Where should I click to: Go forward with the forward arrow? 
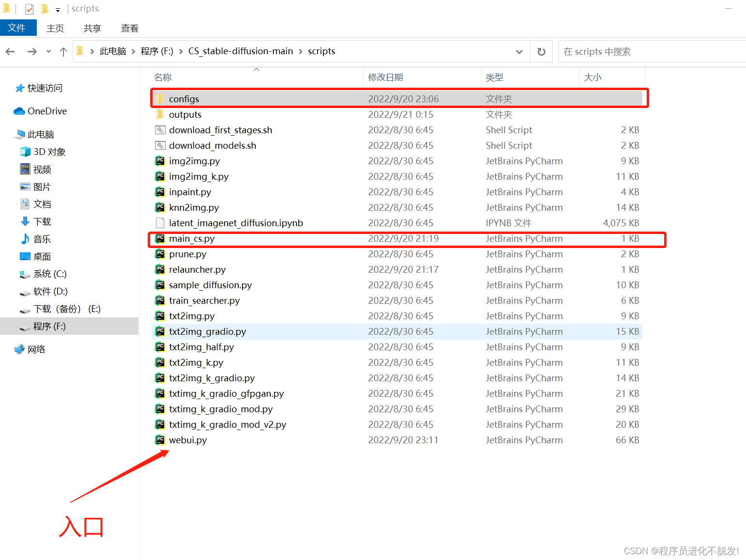(x=32, y=51)
